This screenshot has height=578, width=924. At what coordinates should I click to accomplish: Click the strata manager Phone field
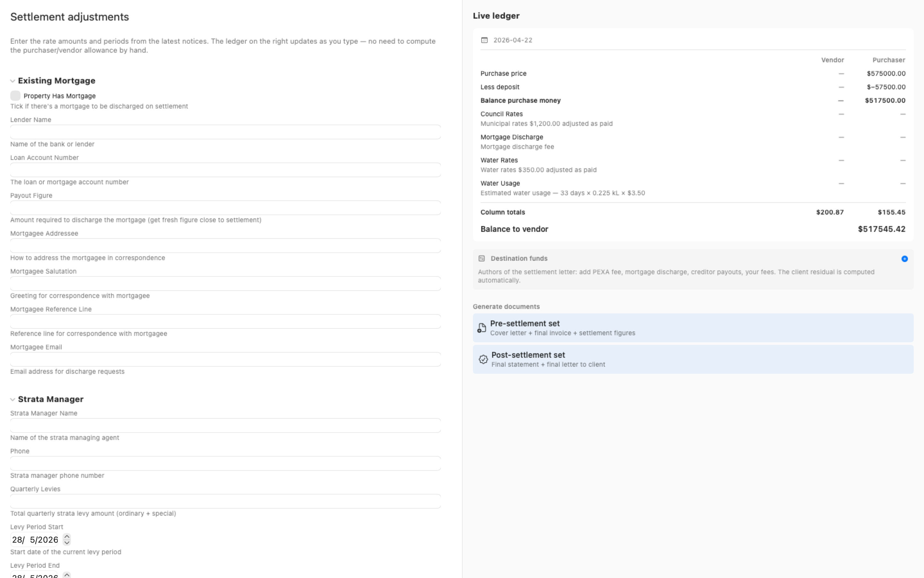(225, 463)
